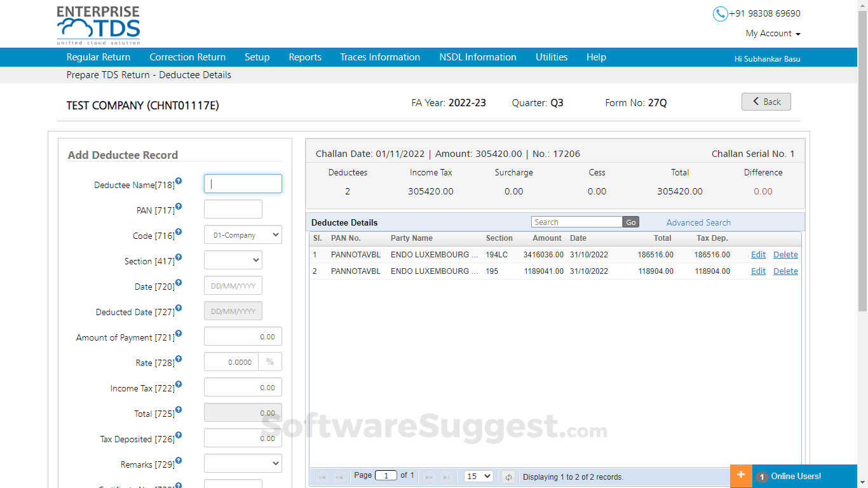868x488 pixels.
Task: Open the help tooltip for Deductee Name [718]
Action: (178, 180)
